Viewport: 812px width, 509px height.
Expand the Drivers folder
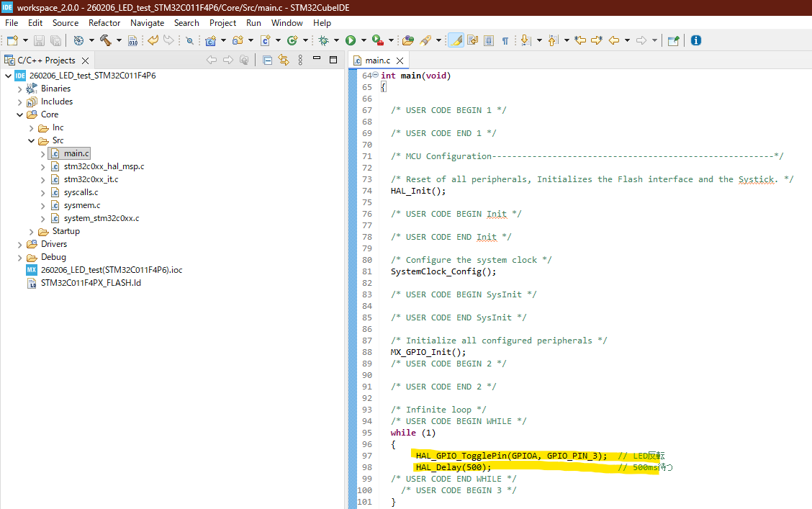[x=19, y=244]
